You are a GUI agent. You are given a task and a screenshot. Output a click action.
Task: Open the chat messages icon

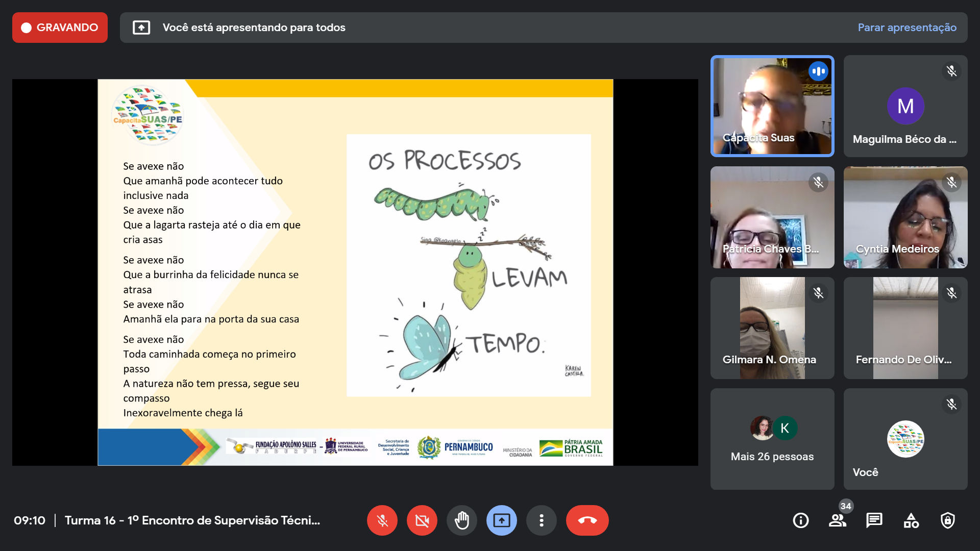[x=874, y=520]
